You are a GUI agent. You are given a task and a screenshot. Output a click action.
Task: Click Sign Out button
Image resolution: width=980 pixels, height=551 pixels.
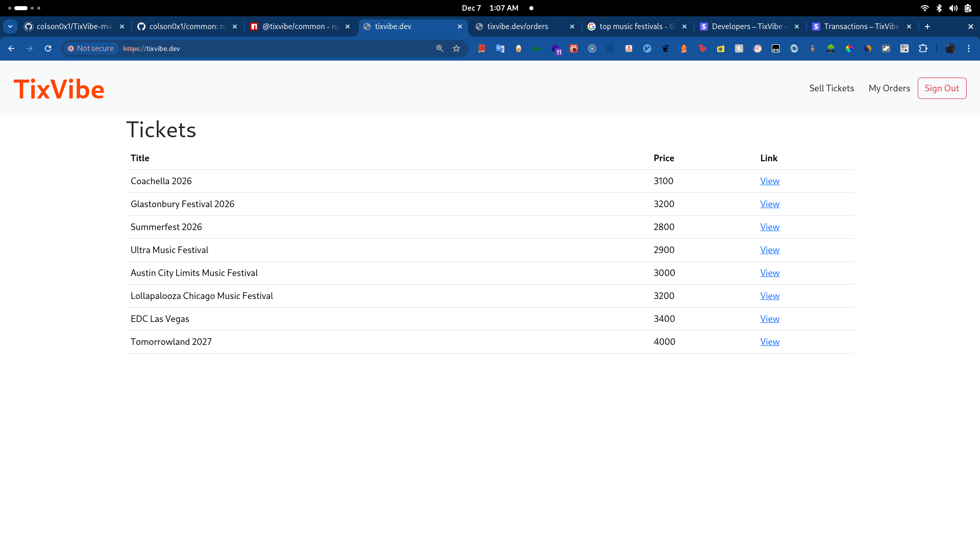point(942,87)
